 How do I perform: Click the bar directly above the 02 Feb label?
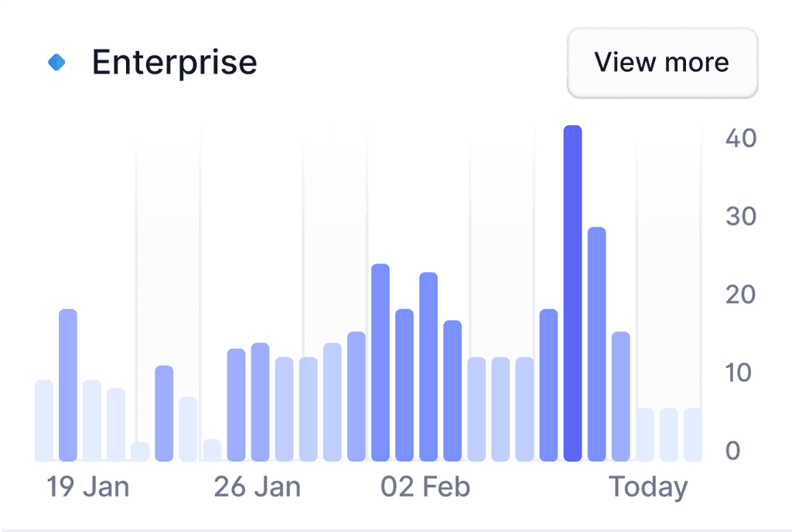(x=428, y=367)
